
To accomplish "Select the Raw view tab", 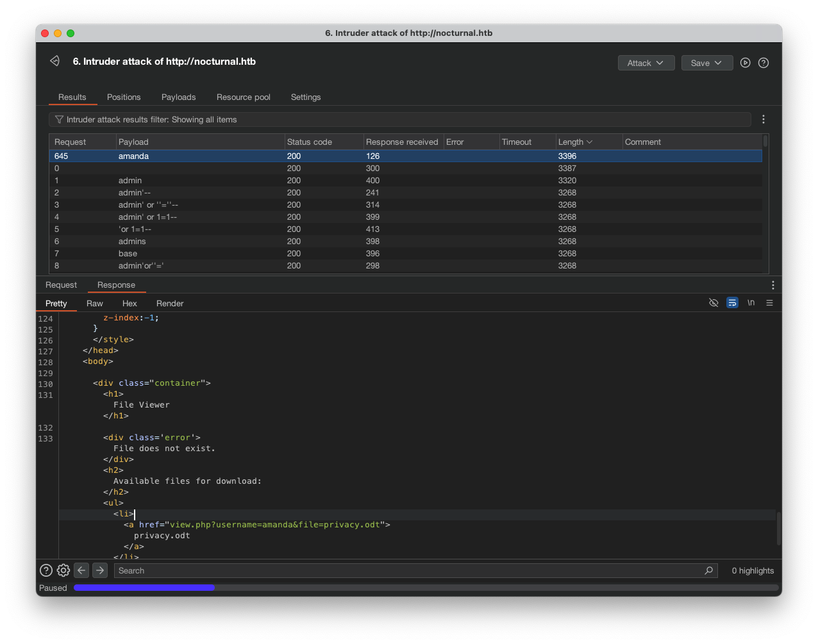I will click(x=95, y=304).
